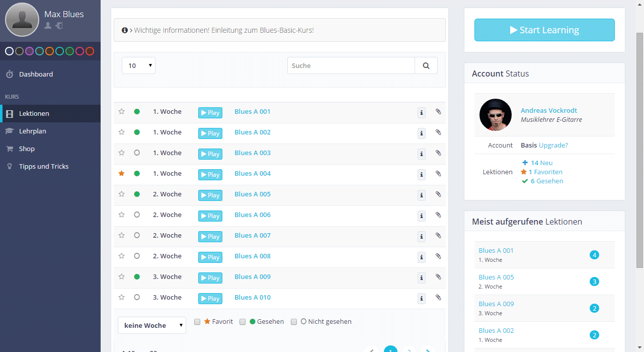Open the user profile icon under Max Blues

(48, 26)
